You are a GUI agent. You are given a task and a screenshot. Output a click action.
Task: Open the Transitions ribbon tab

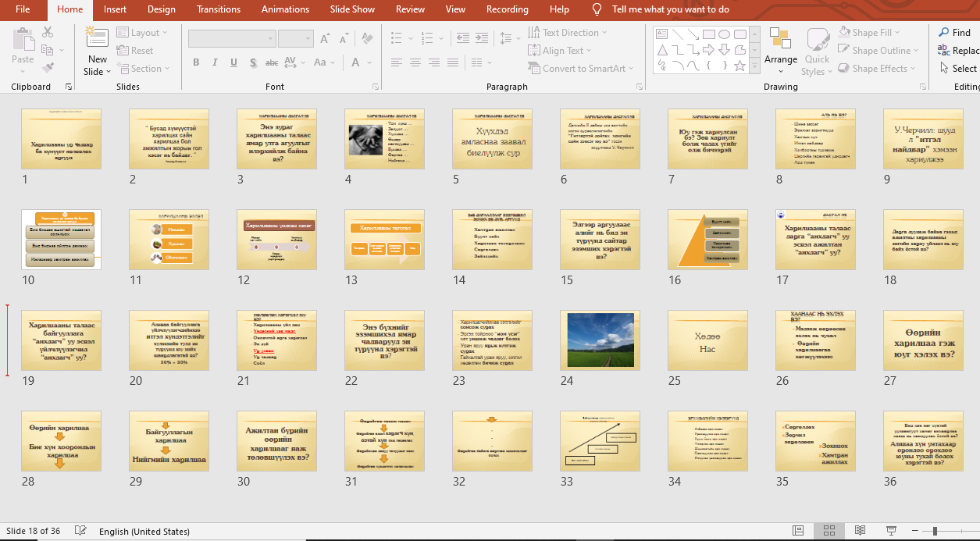(x=219, y=9)
